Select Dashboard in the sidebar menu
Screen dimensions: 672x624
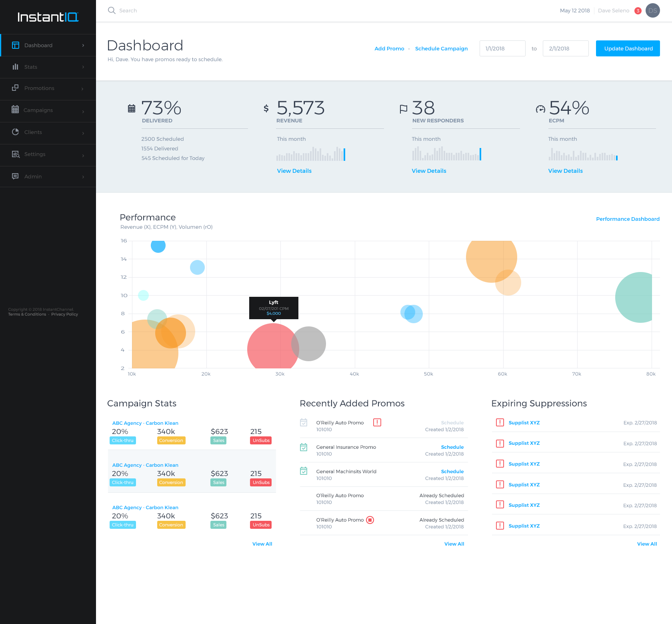[38, 45]
